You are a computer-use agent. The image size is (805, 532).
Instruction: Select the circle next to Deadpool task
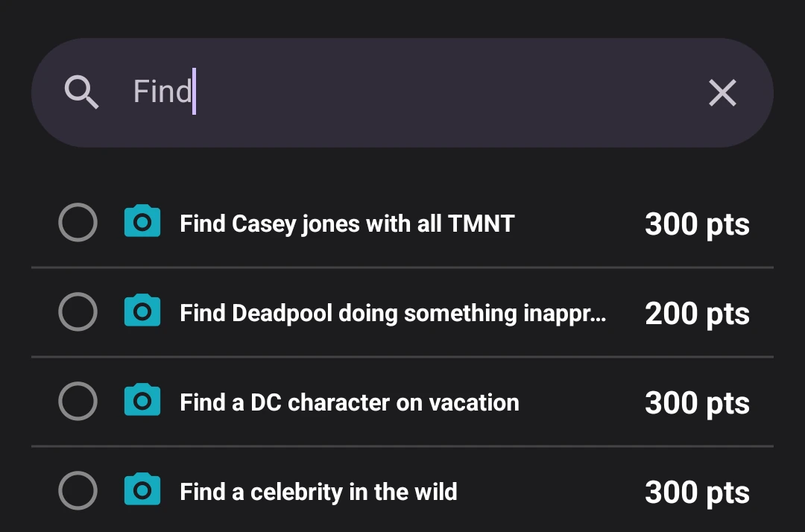click(x=78, y=311)
